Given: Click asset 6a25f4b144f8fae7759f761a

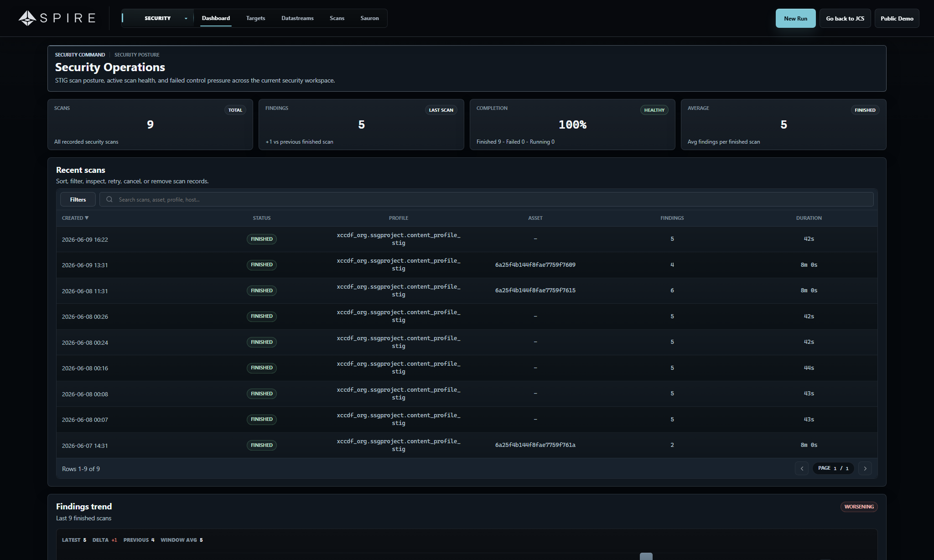Looking at the screenshot, I should (x=535, y=445).
